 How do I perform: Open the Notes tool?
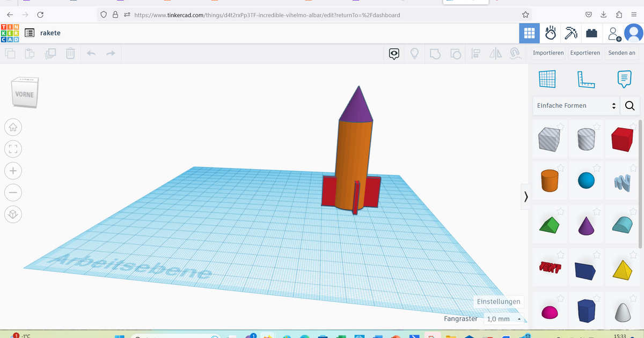pyautogui.click(x=623, y=79)
